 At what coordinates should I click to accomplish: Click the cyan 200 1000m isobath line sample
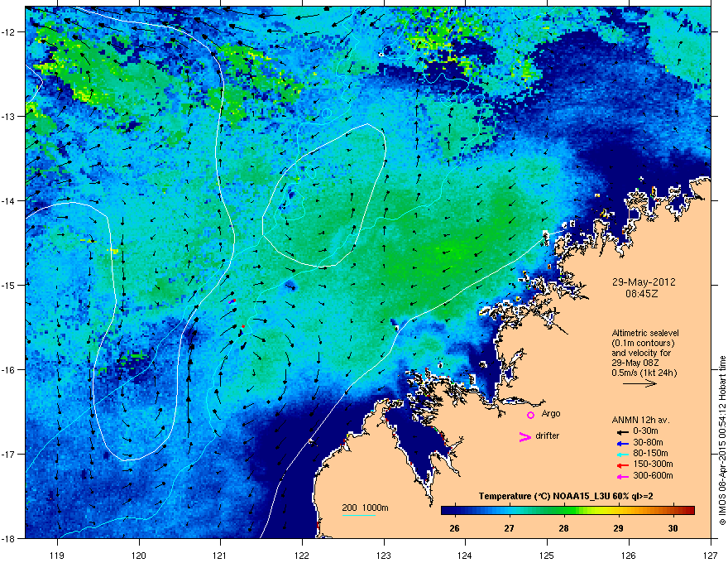pos(358,515)
